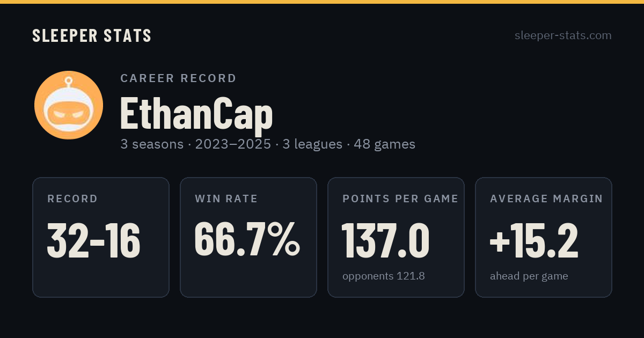Click the WIN RATE label
Image resolution: width=644 pixels, height=338 pixels.
(x=226, y=199)
